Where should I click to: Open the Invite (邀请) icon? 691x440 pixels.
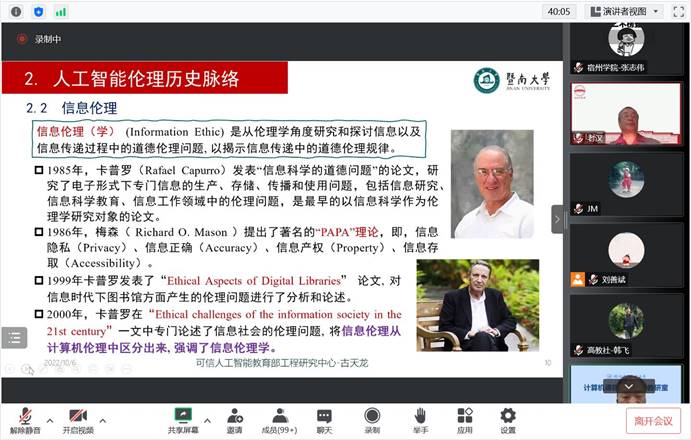tap(234, 418)
